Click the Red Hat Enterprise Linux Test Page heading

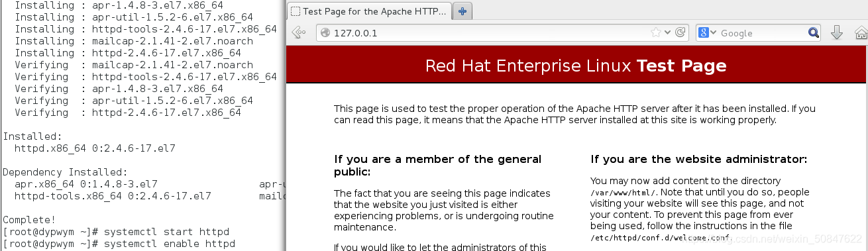(576, 66)
